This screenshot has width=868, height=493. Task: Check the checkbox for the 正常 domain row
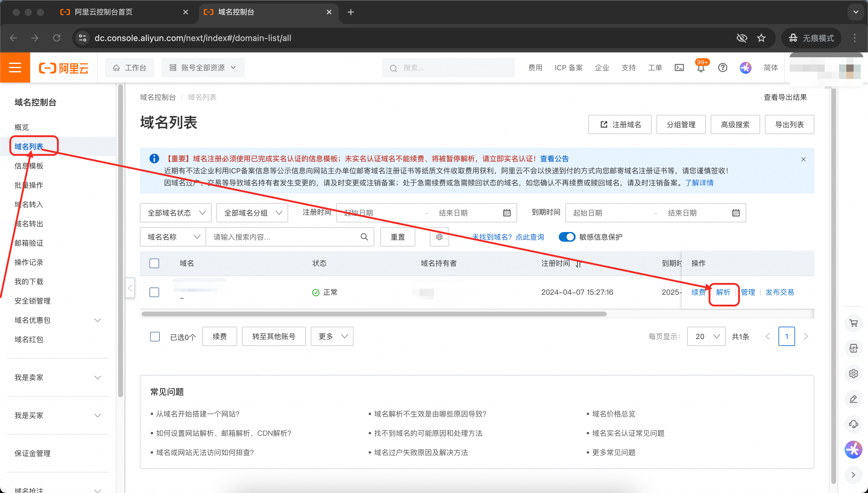click(154, 292)
